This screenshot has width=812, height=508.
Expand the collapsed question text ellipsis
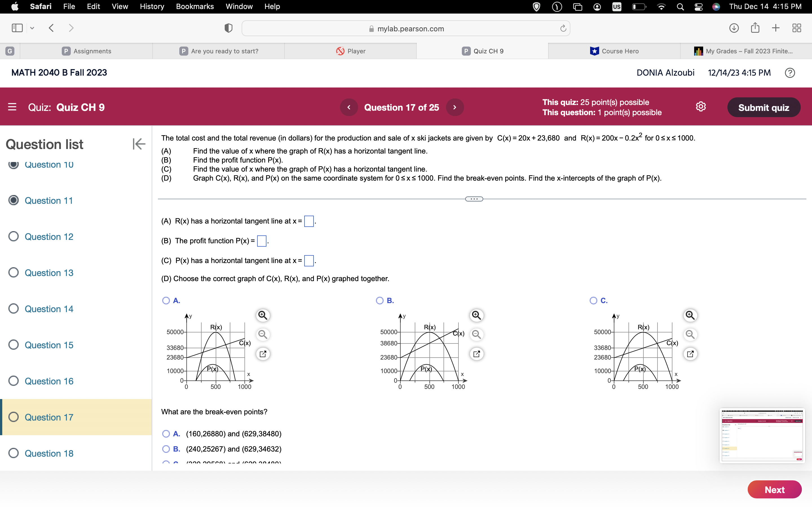pyautogui.click(x=474, y=199)
